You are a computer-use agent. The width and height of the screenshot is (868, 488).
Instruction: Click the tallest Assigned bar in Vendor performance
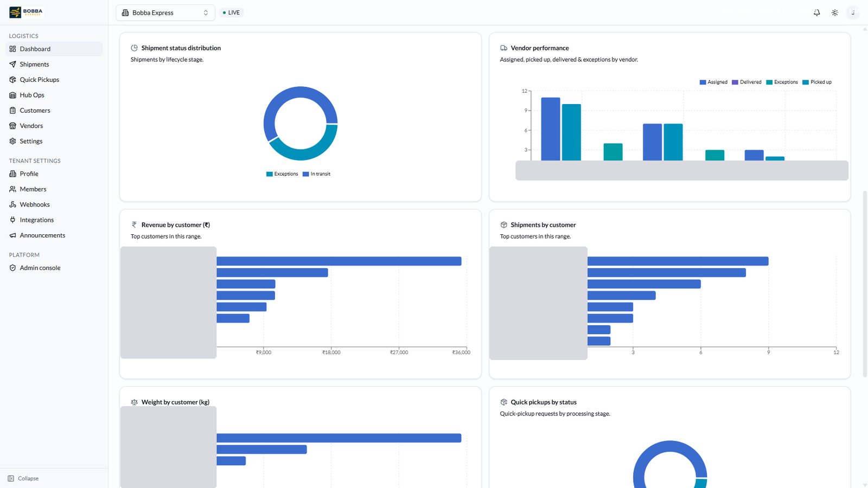coord(551,129)
